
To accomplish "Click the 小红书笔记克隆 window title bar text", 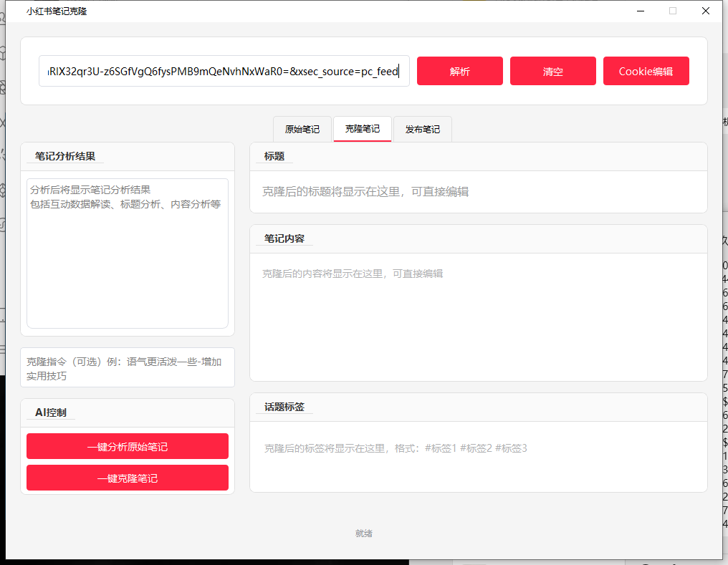I will click(x=57, y=11).
